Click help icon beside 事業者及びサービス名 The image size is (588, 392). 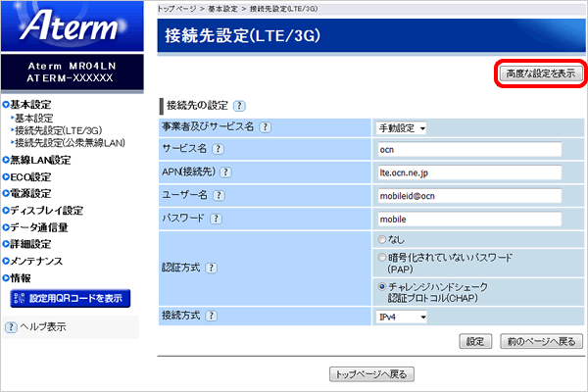pos(265,127)
